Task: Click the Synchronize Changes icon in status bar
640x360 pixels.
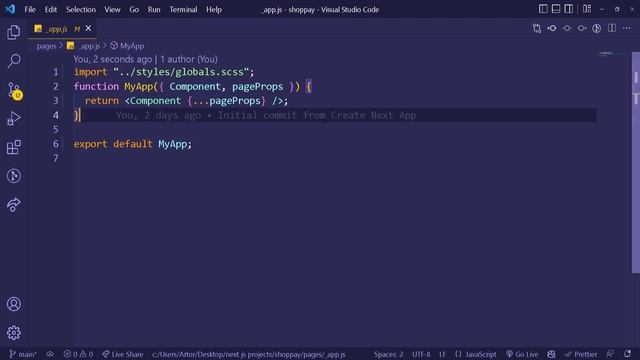Action: click(50, 354)
